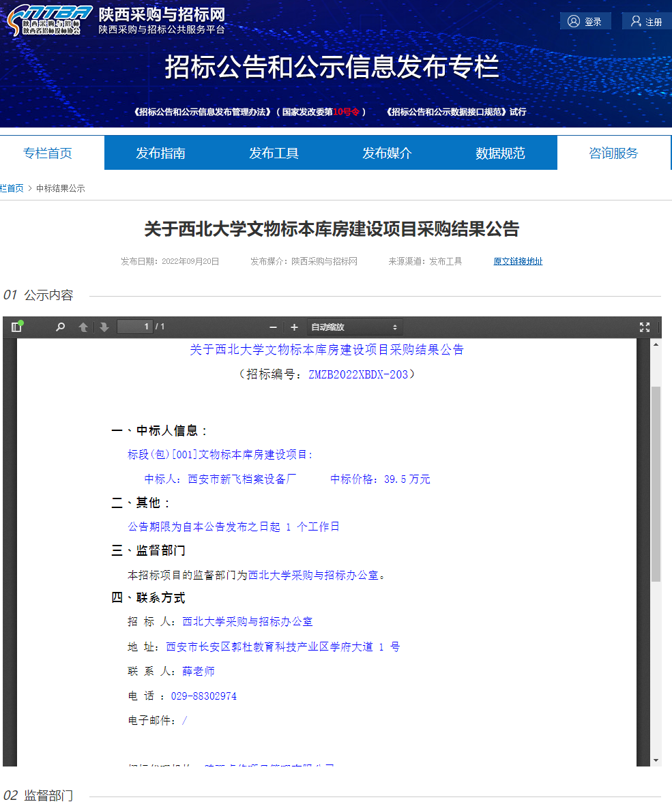Select the 发布工具 navigation tab

(x=274, y=153)
